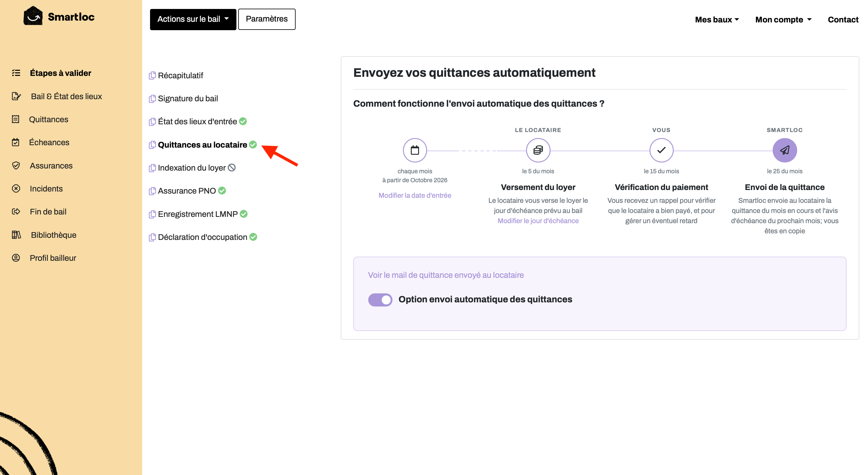Click the document icon beside Récapitulatif
Image resolution: width=868 pixels, height=475 pixels.
(152, 76)
